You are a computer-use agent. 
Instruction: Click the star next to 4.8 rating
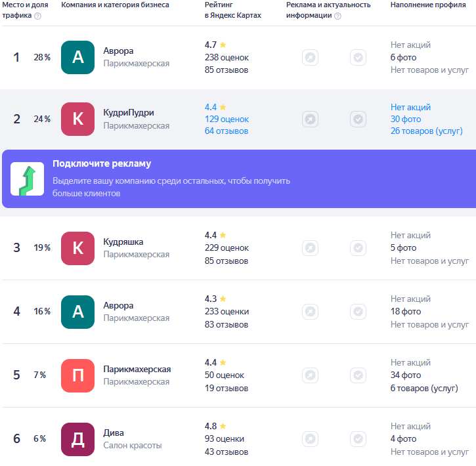click(x=223, y=425)
